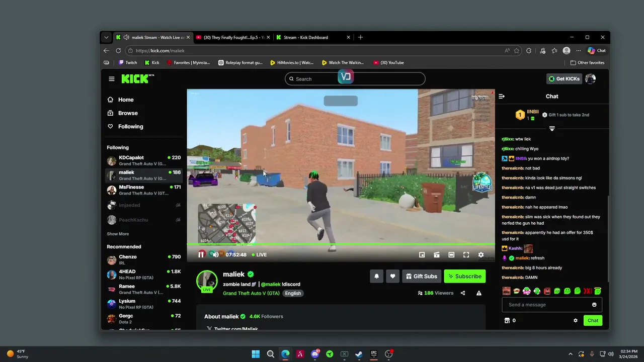Open Windows Start menu
The width and height of the screenshot is (644, 362).
[256, 354]
